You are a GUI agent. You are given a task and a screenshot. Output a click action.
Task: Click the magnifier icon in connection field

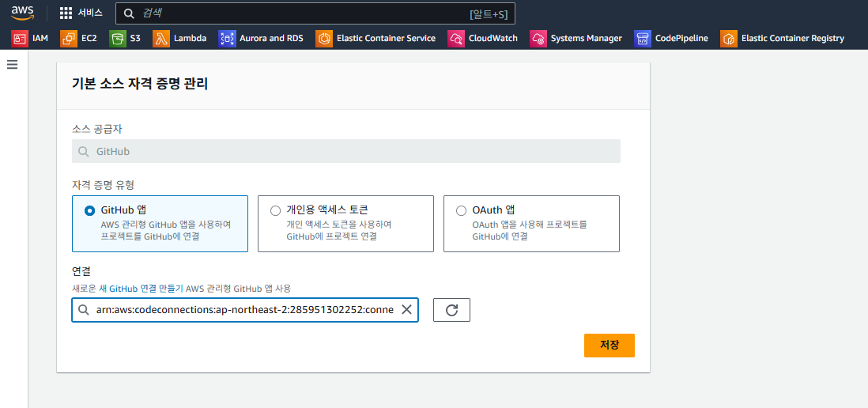(84, 310)
